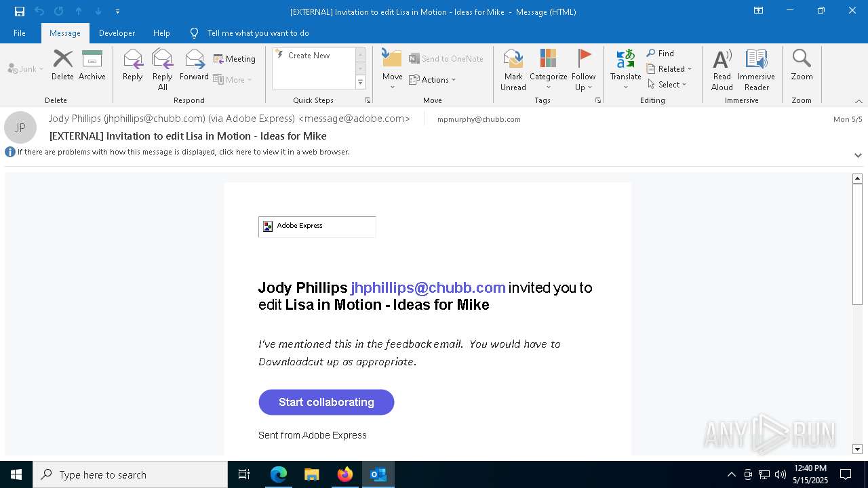Click Find in Editing group
Viewport: 868px width, 488px height.
pos(660,54)
